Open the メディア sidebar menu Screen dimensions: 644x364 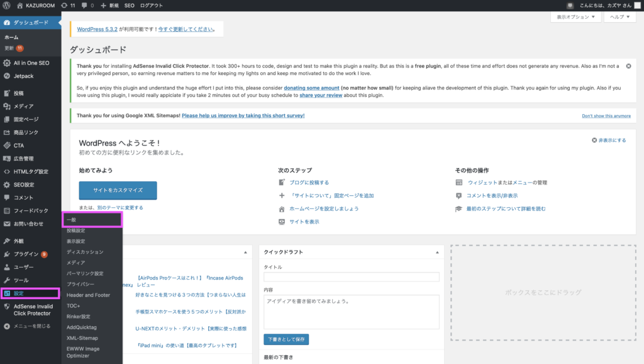click(31, 106)
